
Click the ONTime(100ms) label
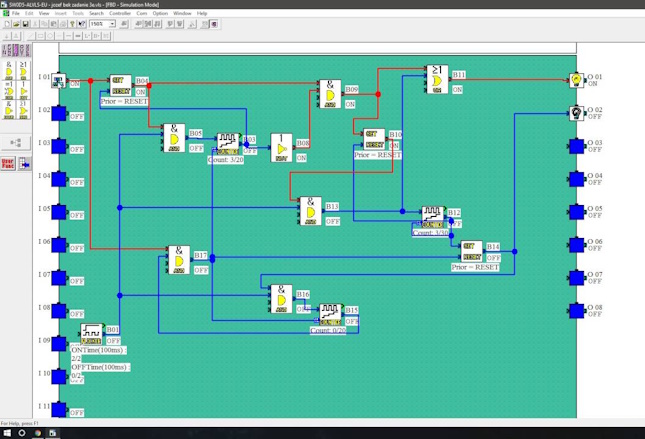tap(99, 350)
